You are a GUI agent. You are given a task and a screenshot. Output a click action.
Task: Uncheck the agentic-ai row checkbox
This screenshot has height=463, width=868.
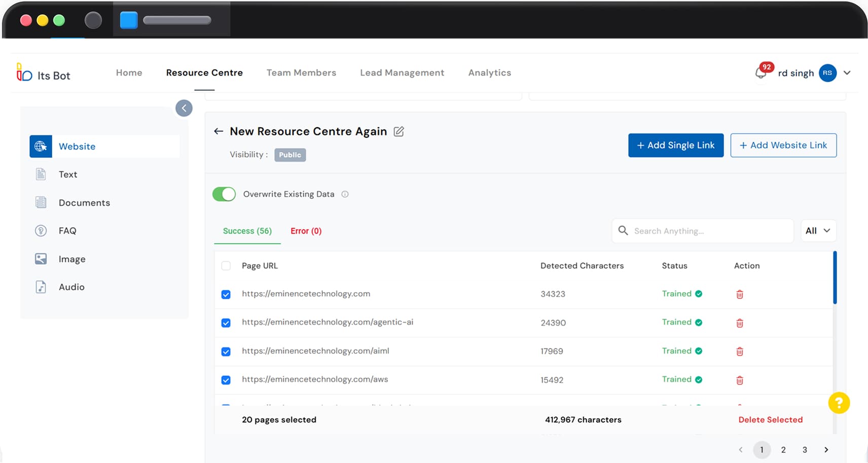[x=226, y=323]
